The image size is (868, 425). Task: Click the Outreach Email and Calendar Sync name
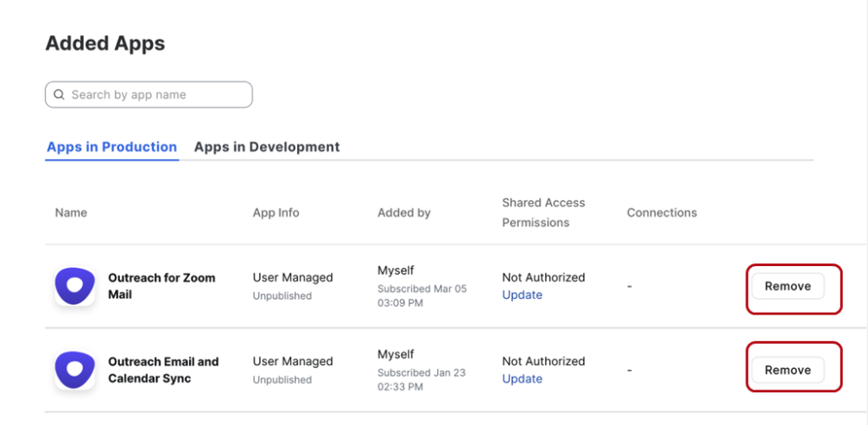pyautogui.click(x=163, y=371)
